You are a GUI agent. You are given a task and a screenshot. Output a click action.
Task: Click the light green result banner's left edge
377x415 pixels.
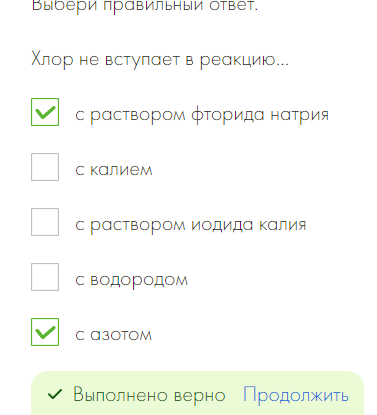(x=35, y=394)
